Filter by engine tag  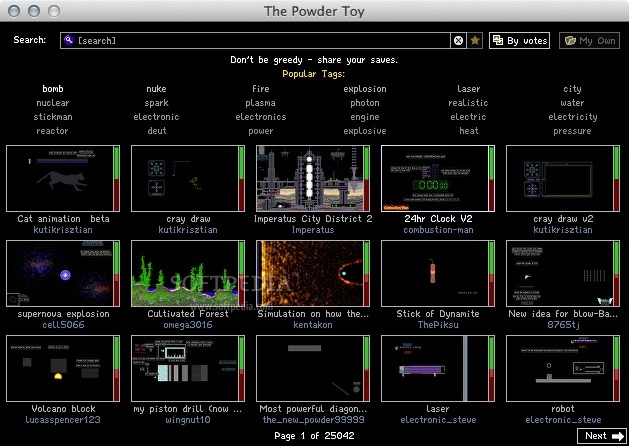tap(365, 117)
